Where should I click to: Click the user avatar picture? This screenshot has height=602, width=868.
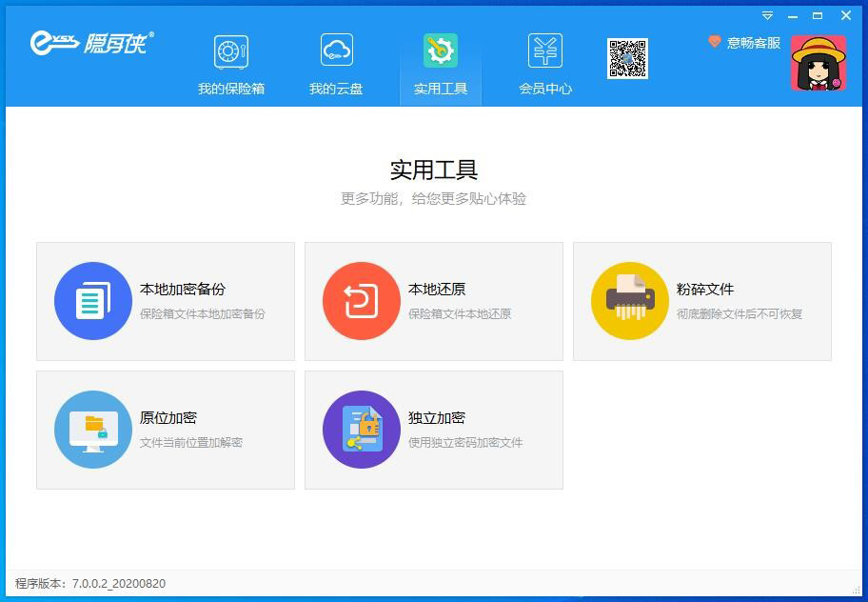pyautogui.click(x=818, y=63)
